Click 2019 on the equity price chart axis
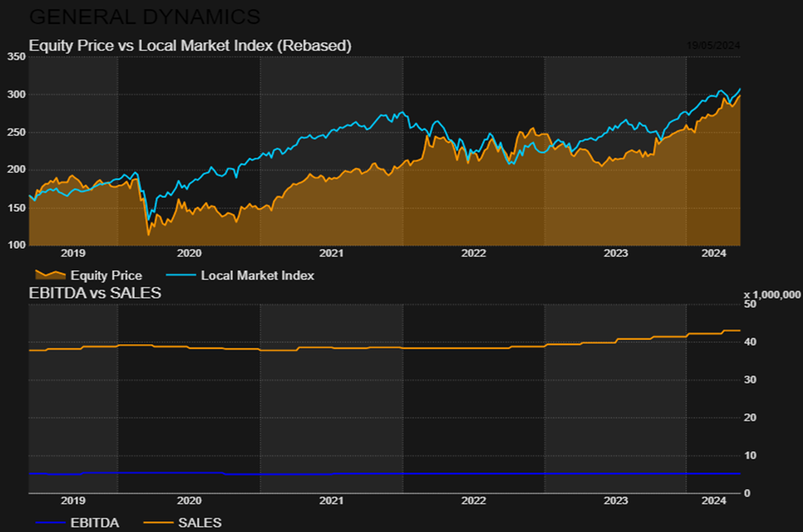 point(73,253)
